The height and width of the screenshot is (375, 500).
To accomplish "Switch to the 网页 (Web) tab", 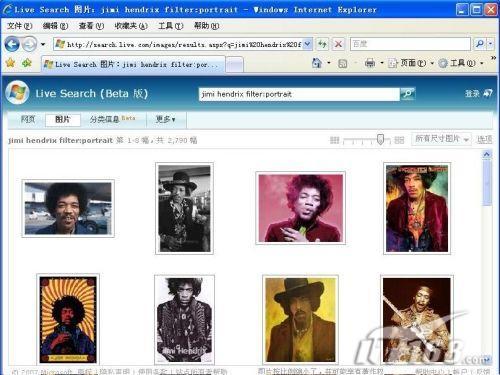I will tap(28, 119).
